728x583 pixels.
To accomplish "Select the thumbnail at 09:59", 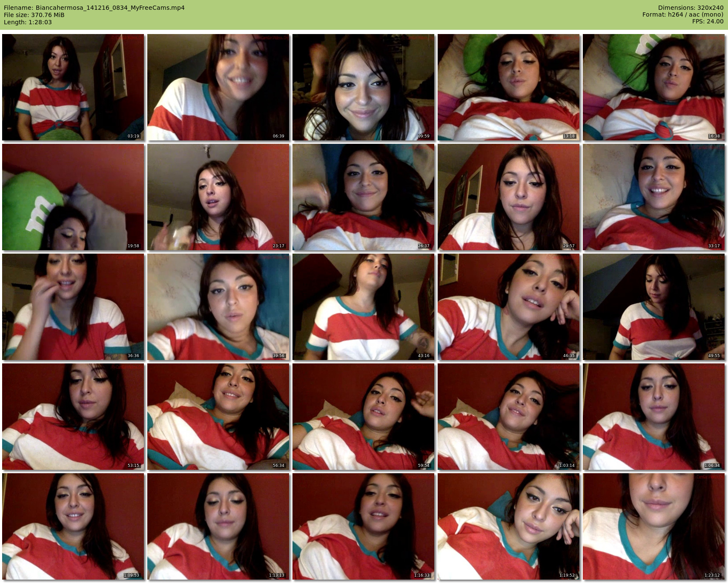I will [363, 87].
